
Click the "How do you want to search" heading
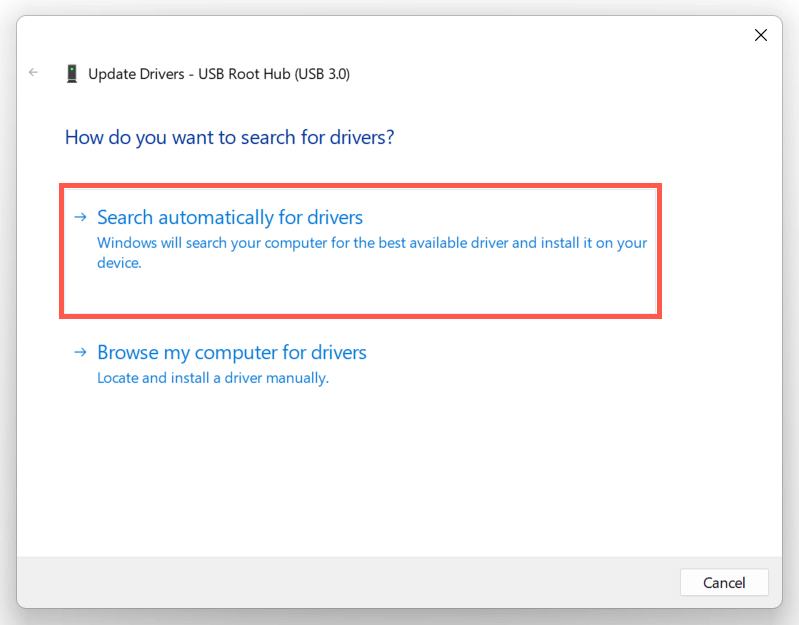click(229, 137)
